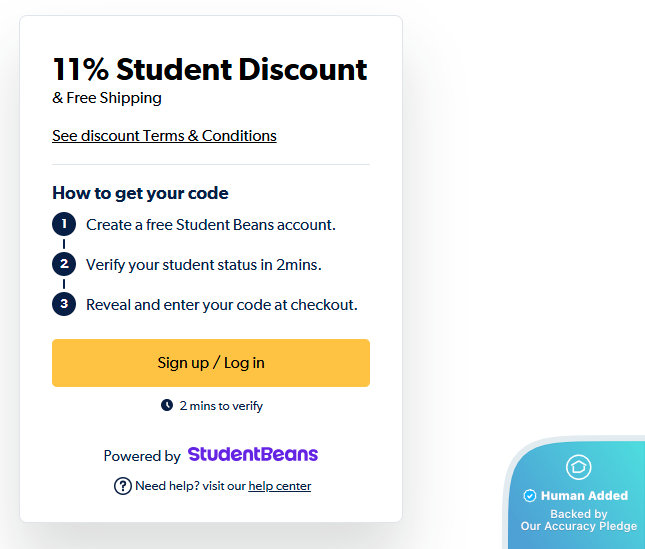Click the step 3 number circle
Viewport: 645px width, 549px height.
click(64, 304)
